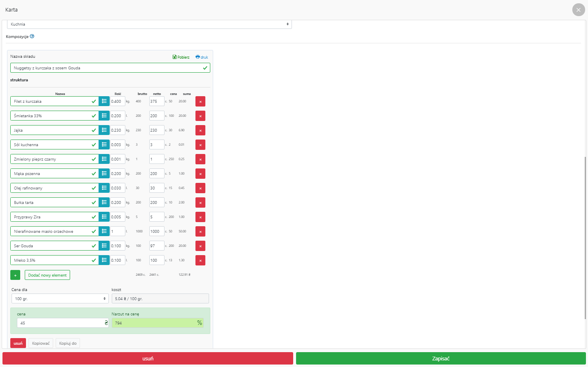Screen dimensions: 588x367
Task: Remove the Ser Gouda ingredient row
Action: tap(200, 246)
